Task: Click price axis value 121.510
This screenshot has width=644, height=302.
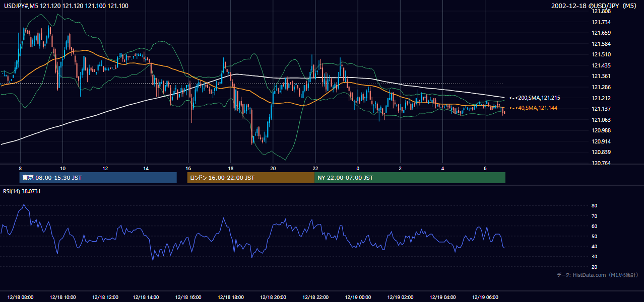Action: (x=602, y=54)
